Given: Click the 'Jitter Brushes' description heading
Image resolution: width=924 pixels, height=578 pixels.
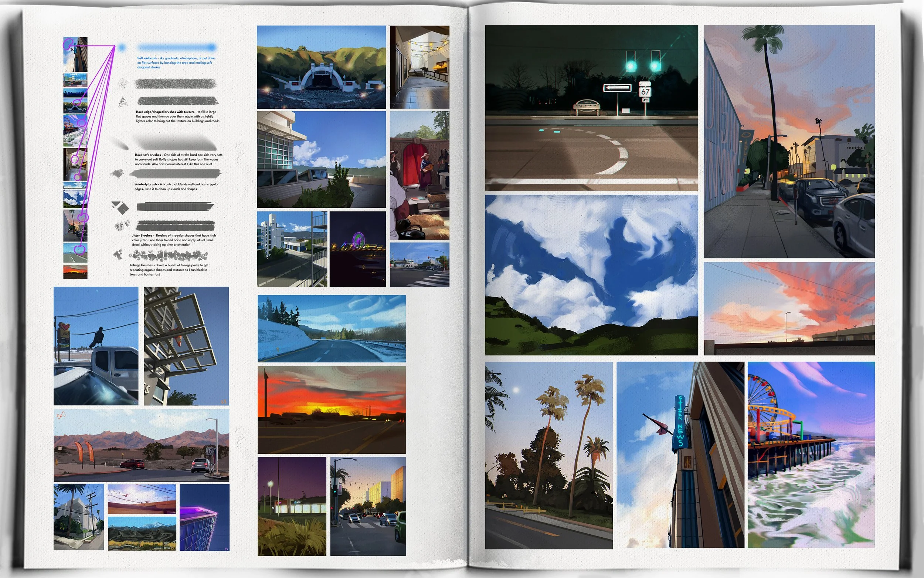Looking at the screenshot, I should pos(142,236).
